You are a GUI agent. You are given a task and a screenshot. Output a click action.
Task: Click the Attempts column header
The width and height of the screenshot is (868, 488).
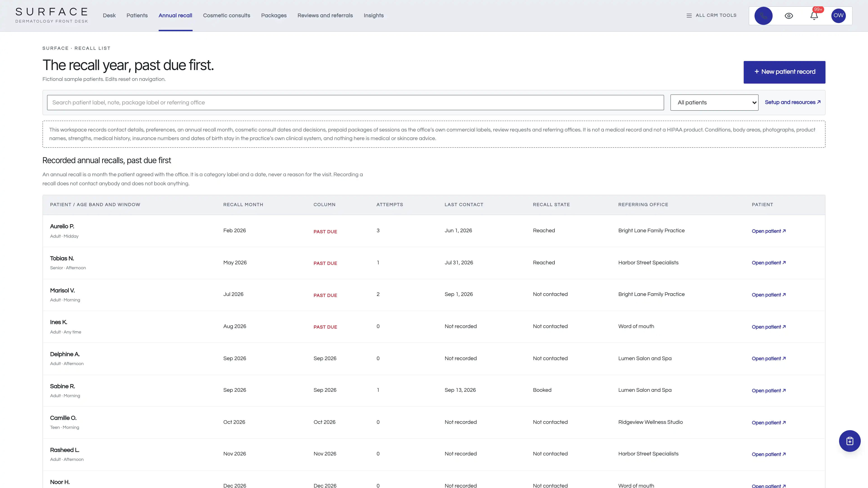389,204
